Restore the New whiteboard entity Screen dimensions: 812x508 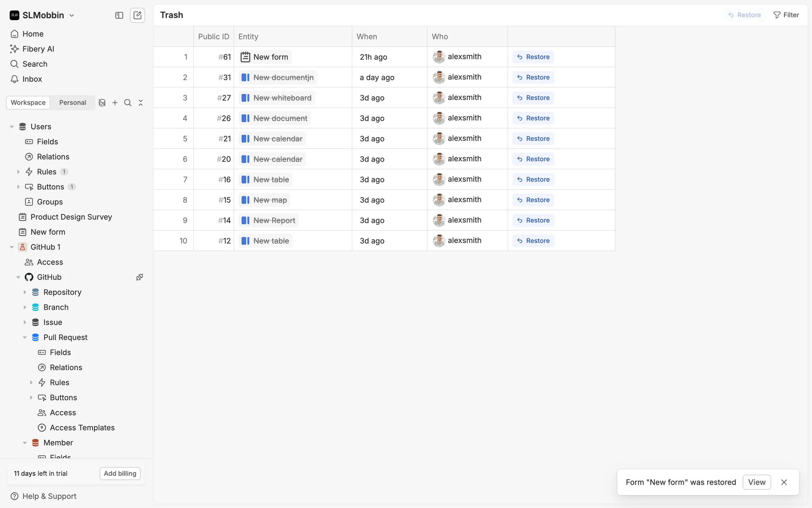coord(533,98)
